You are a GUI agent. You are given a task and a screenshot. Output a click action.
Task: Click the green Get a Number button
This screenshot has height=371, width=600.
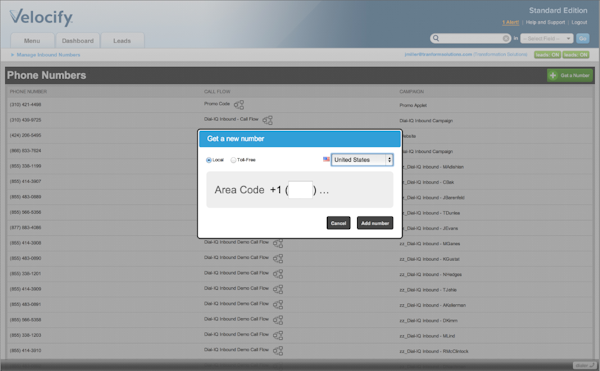coord(570,75)
